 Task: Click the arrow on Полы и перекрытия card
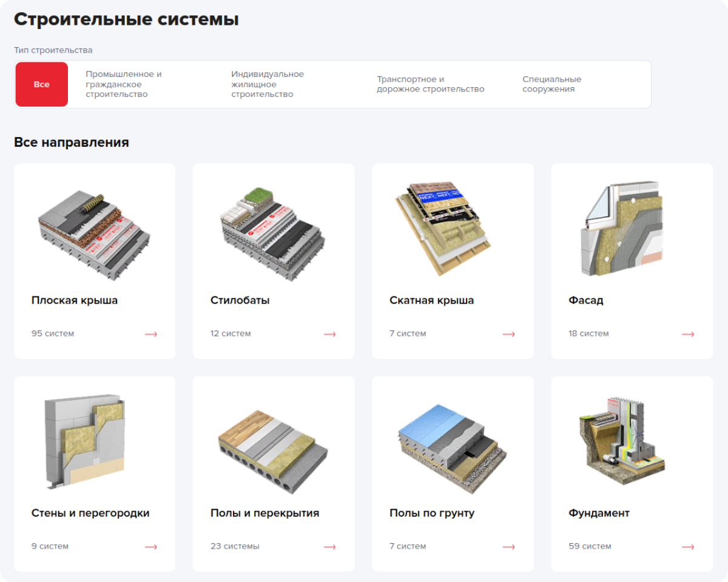pos(329,547)
